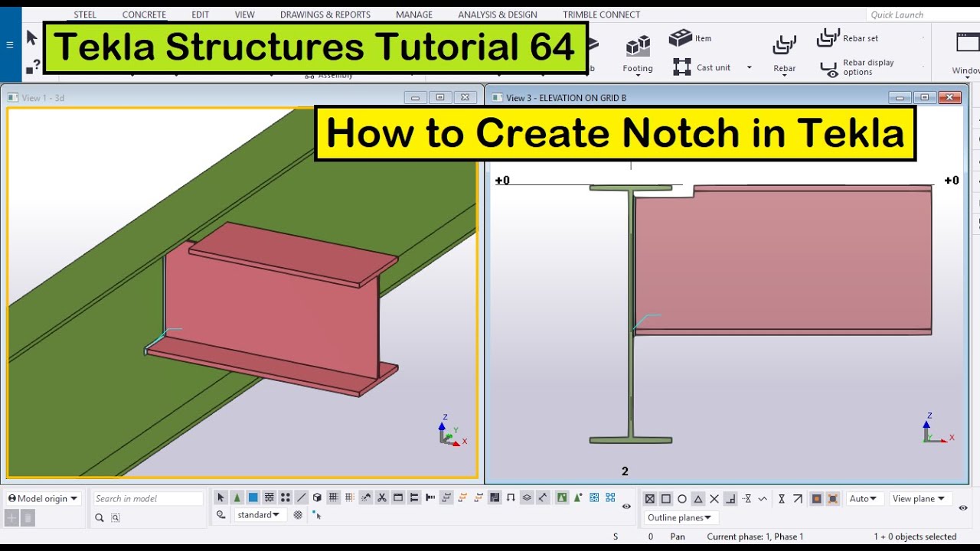Toggle select grids switch

(333, 498)
